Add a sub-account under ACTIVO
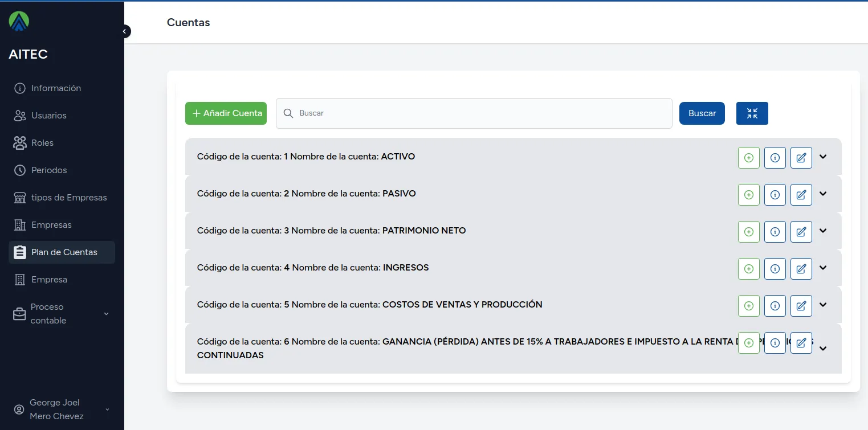Screen dimensions: 868x430 point(749,158)
